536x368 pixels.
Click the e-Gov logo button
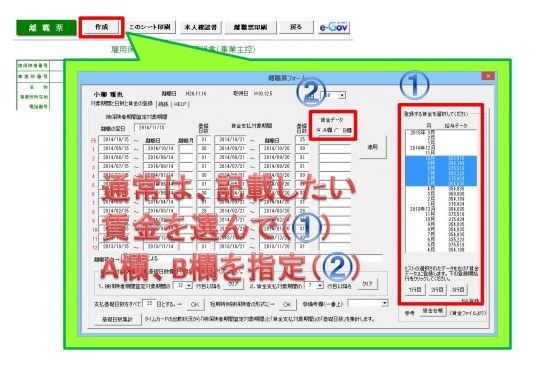click(x=334, y=27)
